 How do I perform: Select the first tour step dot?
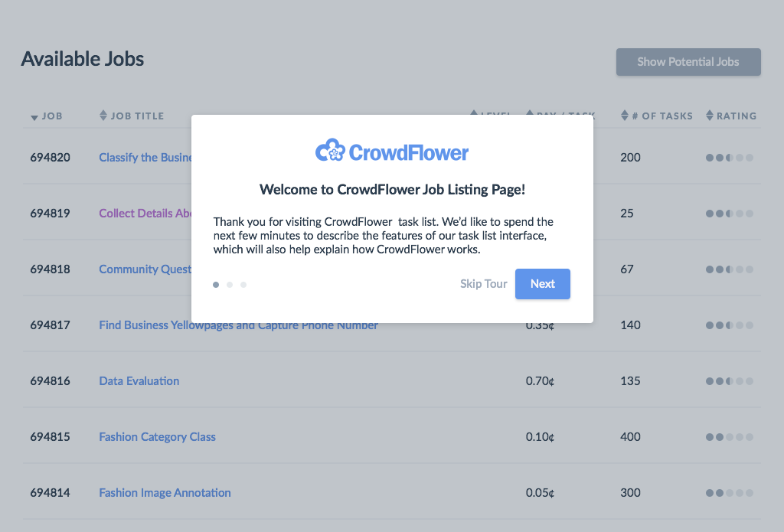click(216, 285)
